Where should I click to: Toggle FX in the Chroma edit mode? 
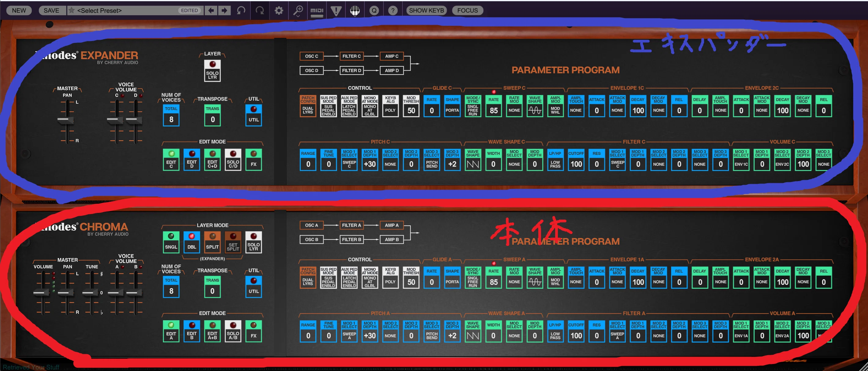point(253,331)
